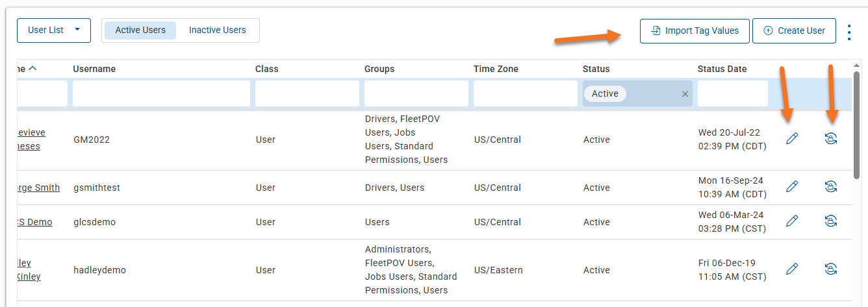The height and width of the screenshot is (307, 868).
Task: Click reset icon in hadleydemo row
Action: [830, 269]
